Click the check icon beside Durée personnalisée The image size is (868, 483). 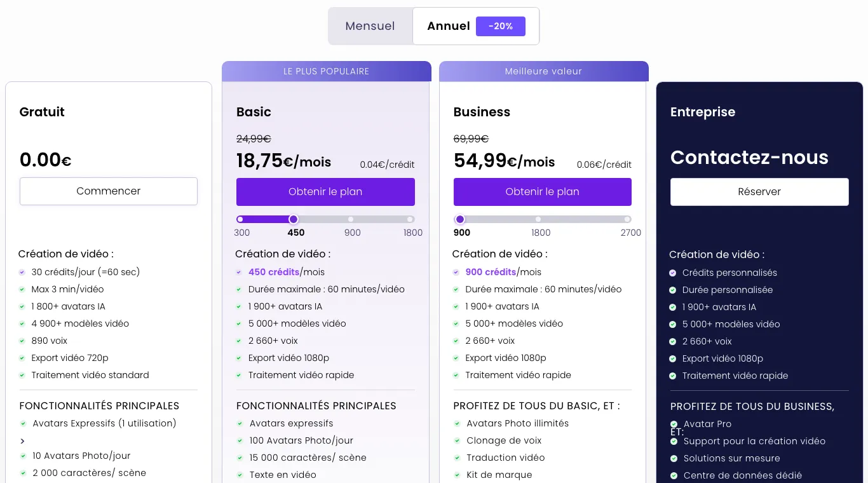click(673, 290)
